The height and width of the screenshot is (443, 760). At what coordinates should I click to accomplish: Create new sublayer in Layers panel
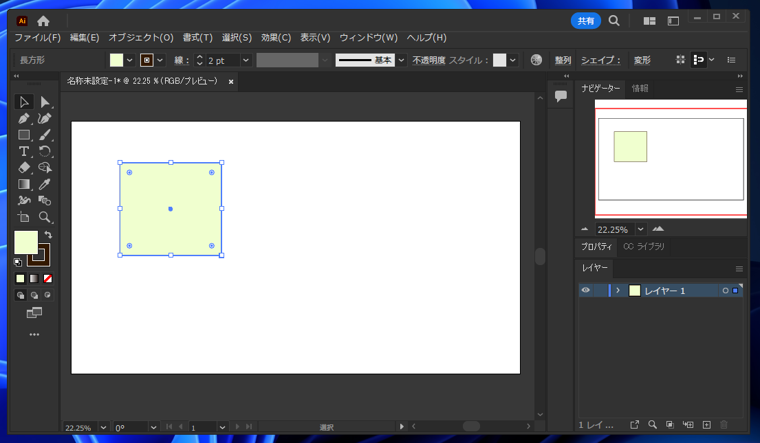[688, 425]
